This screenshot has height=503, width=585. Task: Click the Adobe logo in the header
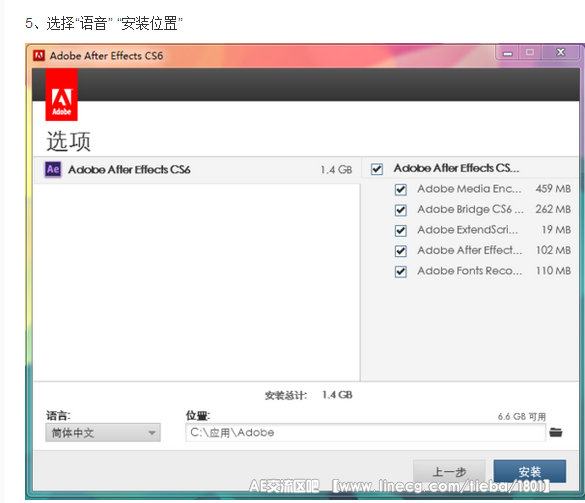tap(62, 95)
